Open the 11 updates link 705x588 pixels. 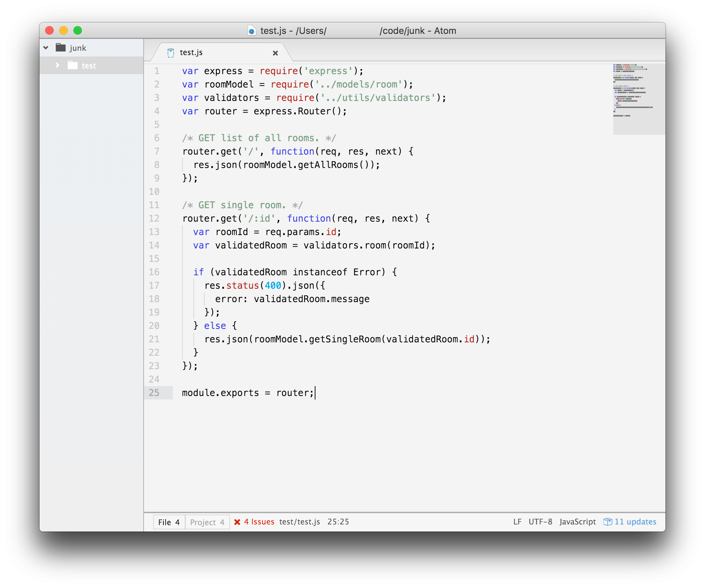pyautogui.click(x=635, y=522)
